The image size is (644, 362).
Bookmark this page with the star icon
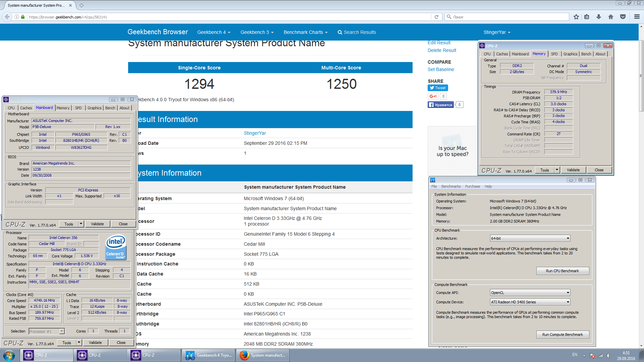(576, 17)
